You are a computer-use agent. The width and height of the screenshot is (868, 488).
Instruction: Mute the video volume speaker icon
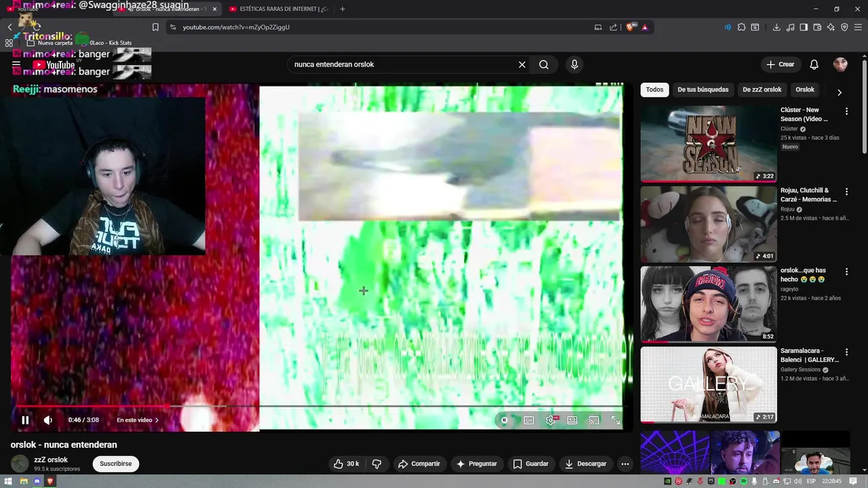point(48,420)
